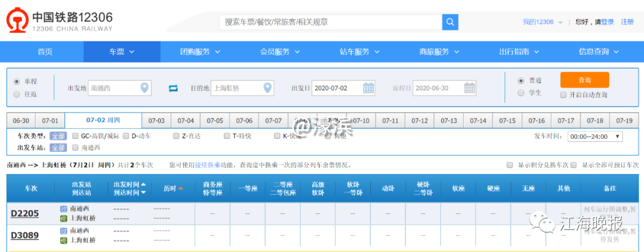The width and height of the screenshot is (644, 252).
Task: Open the 首页 home menu item
Action: pyautogui.click(x=45, y=52)
